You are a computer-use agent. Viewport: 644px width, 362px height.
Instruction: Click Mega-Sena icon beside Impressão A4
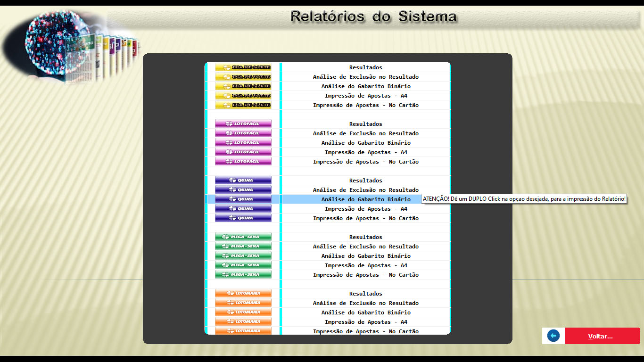[x=243, y=265]
